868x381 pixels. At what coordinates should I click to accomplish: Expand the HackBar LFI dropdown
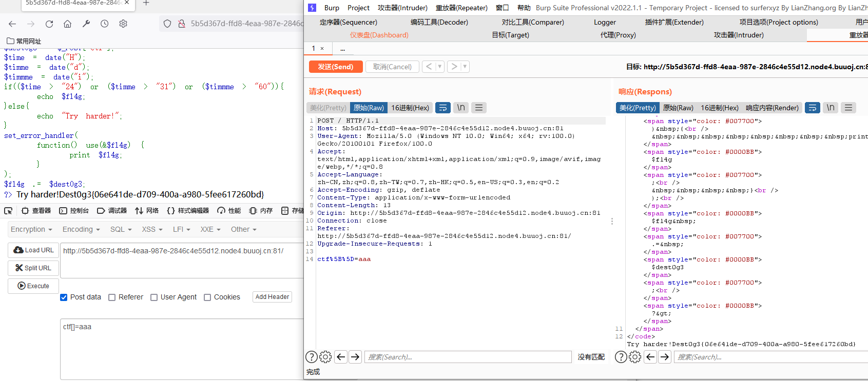pos(182,229)
